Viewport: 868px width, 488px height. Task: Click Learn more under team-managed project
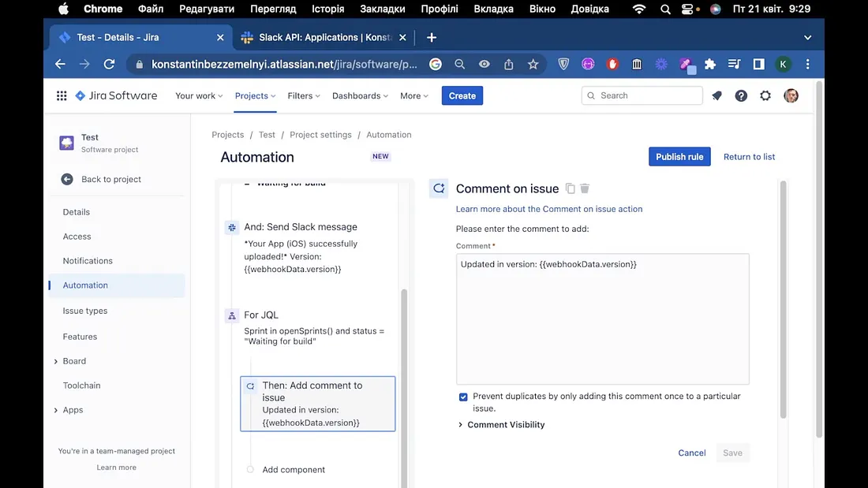pos(116,468)
